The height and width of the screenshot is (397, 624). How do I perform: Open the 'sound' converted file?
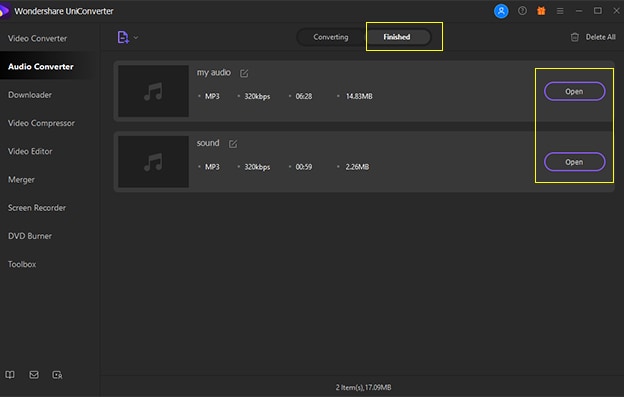point(574,162)
